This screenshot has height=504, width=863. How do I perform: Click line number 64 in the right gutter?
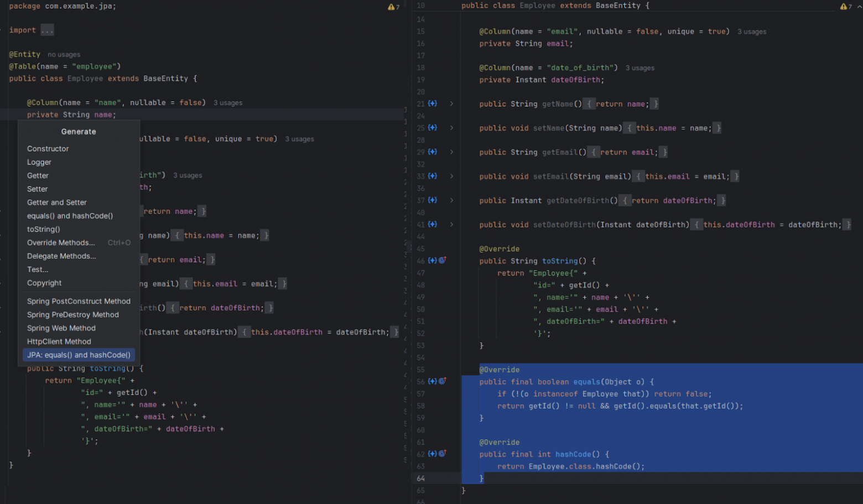(421, 479)
